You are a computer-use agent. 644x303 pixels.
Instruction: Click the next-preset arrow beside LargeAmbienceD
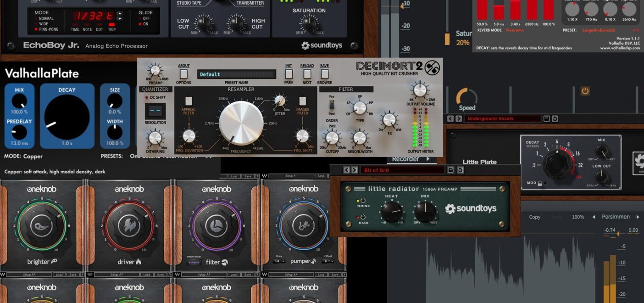(x=638, y=30)
